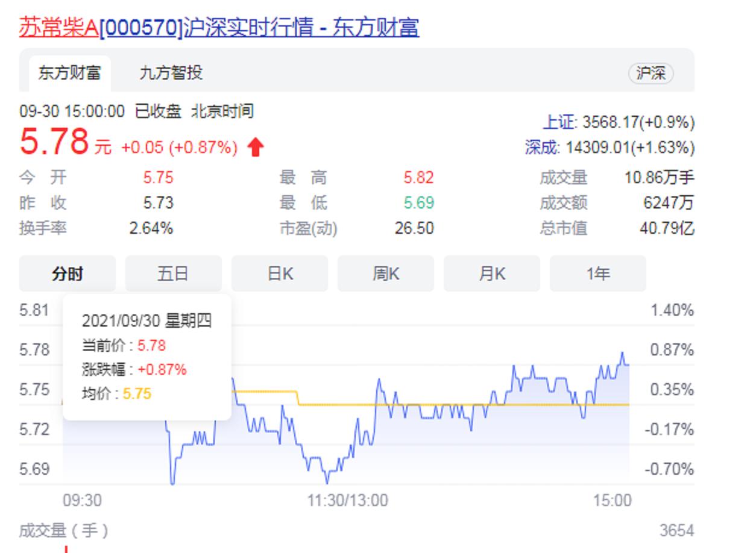Switch to the 月K monthly chart

click(x=491, y=273)
